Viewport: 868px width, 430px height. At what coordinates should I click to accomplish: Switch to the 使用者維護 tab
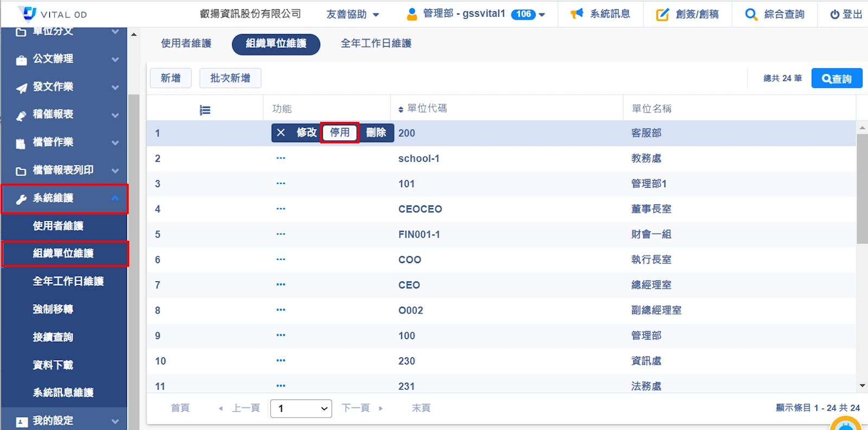pos(186,43)
